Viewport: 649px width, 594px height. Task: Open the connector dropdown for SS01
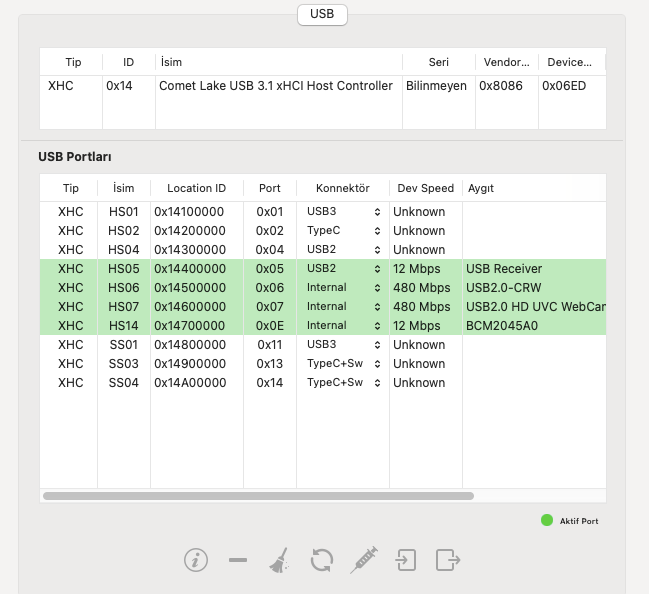(343, 345)
